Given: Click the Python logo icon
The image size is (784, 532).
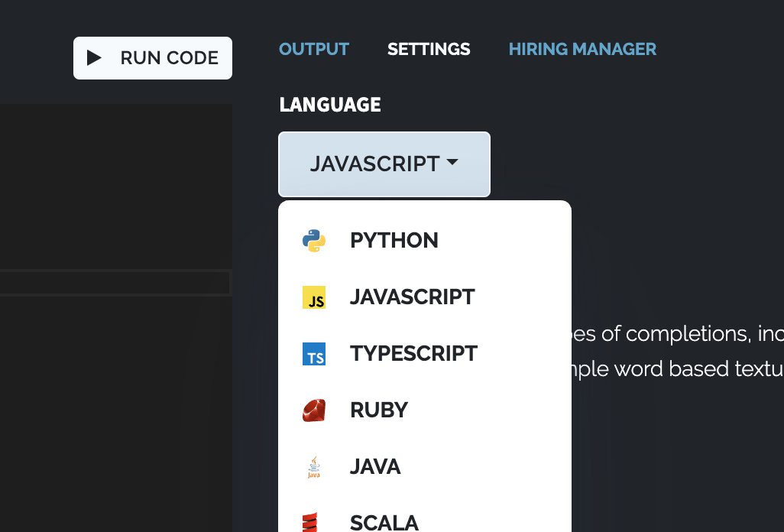Looking at the screenshot, I should 314,241.
